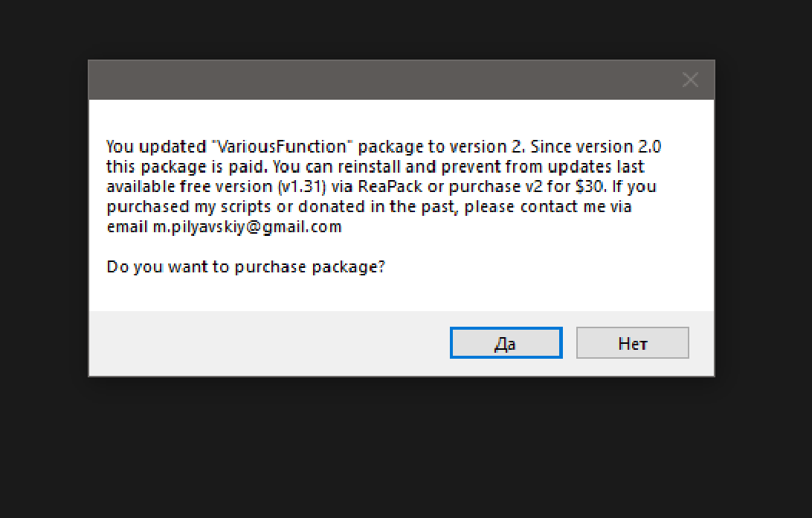Viewport: 812px width, 518px height.
Task: Click the dialog's dark title bar
Action: 372,80
